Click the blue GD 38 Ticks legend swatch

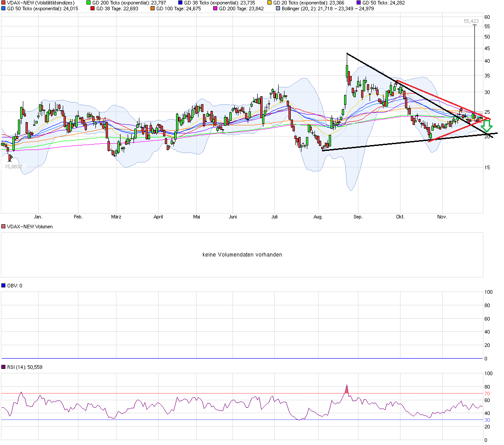[181, 3]
